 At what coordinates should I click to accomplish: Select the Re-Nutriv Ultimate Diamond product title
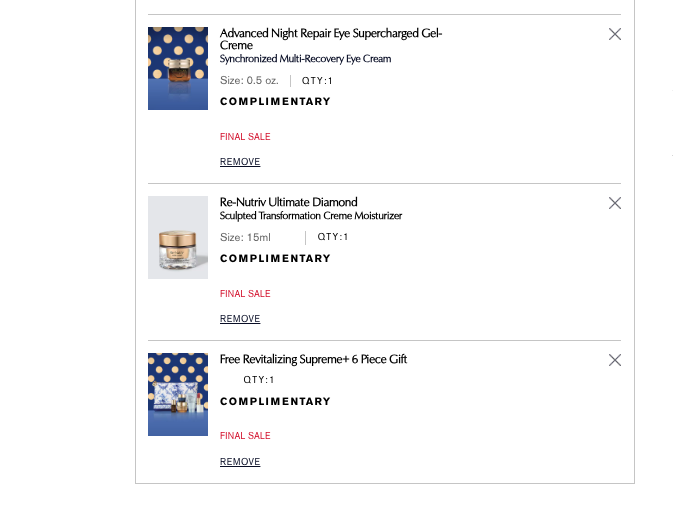[x=288, y=202]
